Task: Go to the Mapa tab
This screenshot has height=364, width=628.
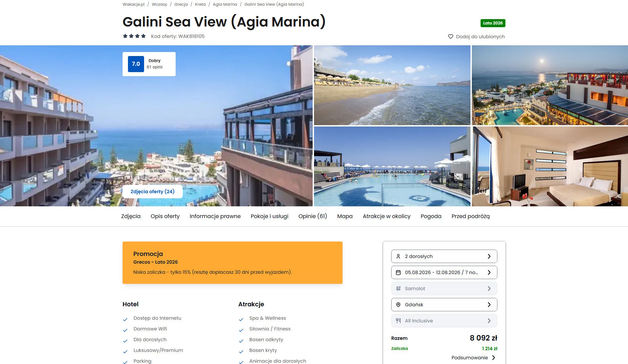Action: (x=345, y=216)
